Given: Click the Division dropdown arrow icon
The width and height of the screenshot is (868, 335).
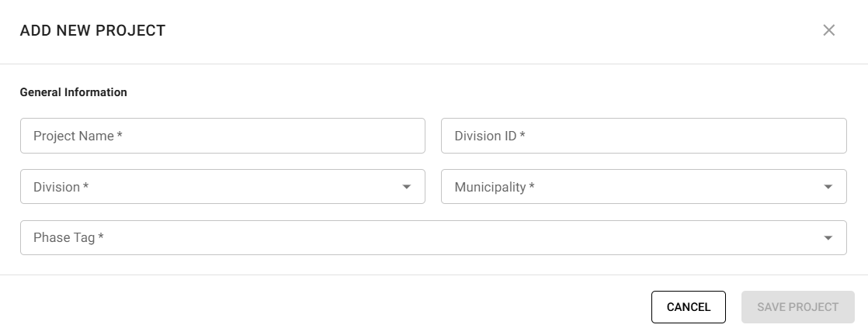Looking at the screenshot, I should 406,187.
